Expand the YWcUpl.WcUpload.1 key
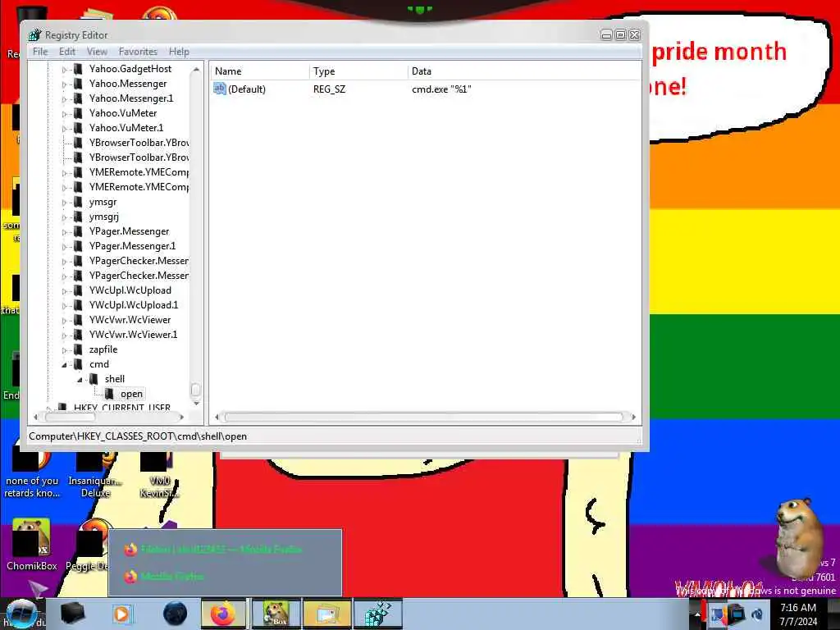Screen dimensions: 840x630 (x=64, y=306)
